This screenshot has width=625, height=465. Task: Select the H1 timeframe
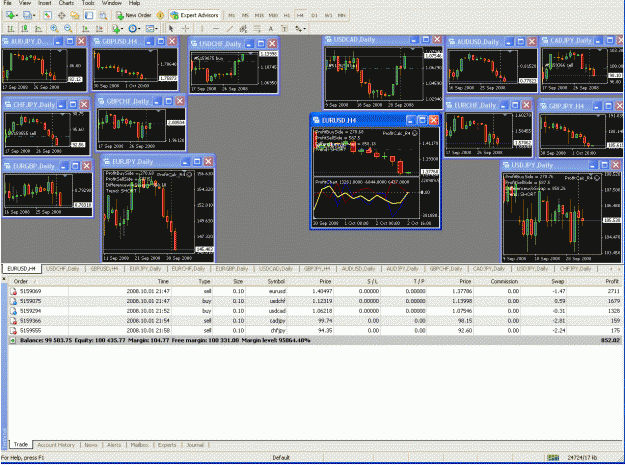pos(287,16)
